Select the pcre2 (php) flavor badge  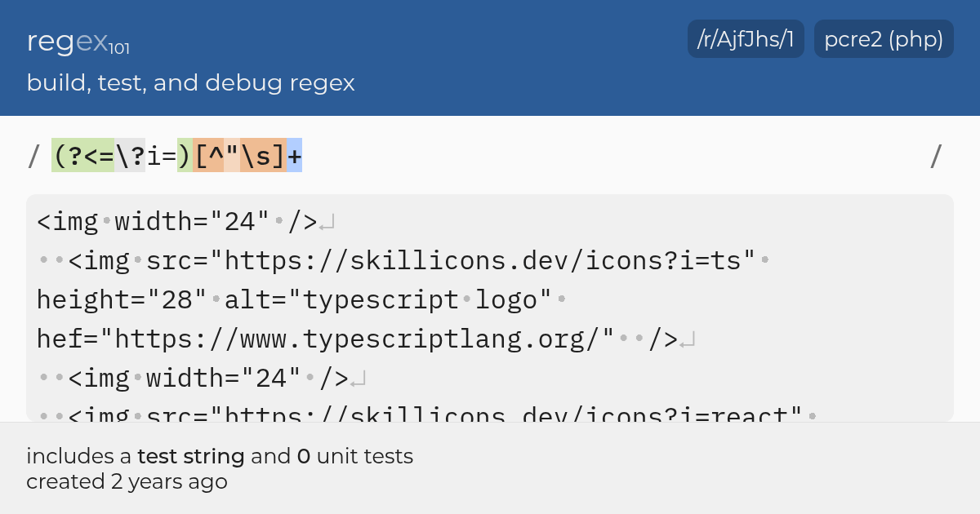pyautogui.click(x=884, y=39)
